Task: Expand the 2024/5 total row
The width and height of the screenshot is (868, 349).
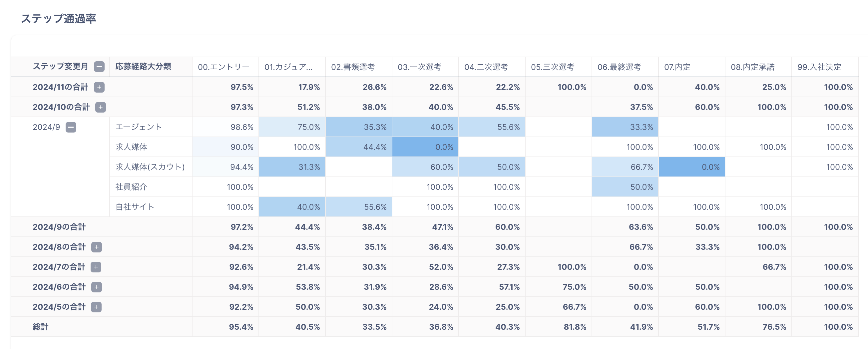Action: tap(96, 307)
